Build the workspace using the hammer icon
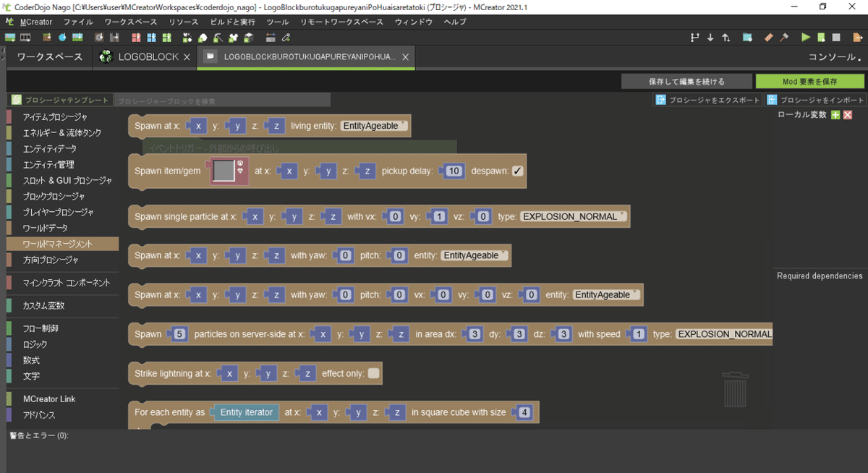Screen dimensions: 868x473 point(783,37)
